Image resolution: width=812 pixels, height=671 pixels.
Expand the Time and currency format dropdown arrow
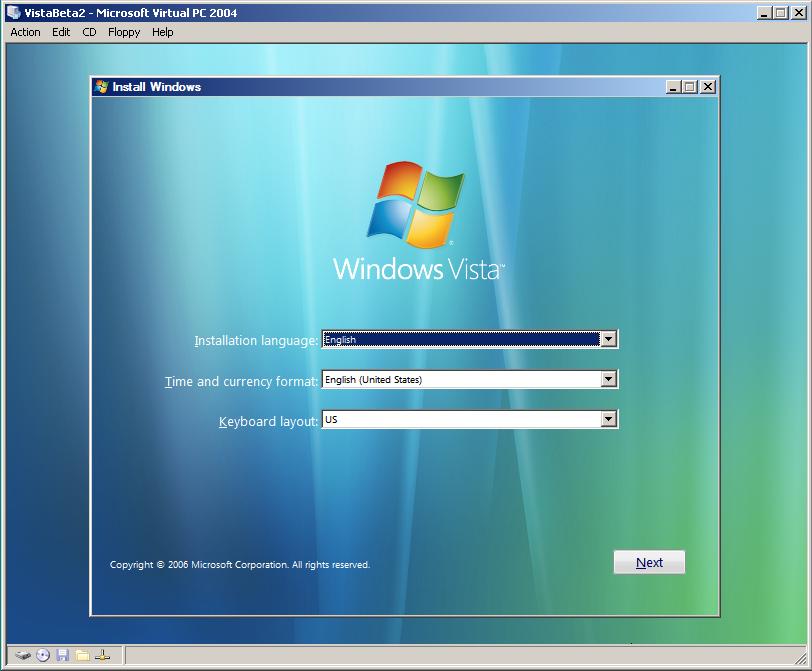608,379
